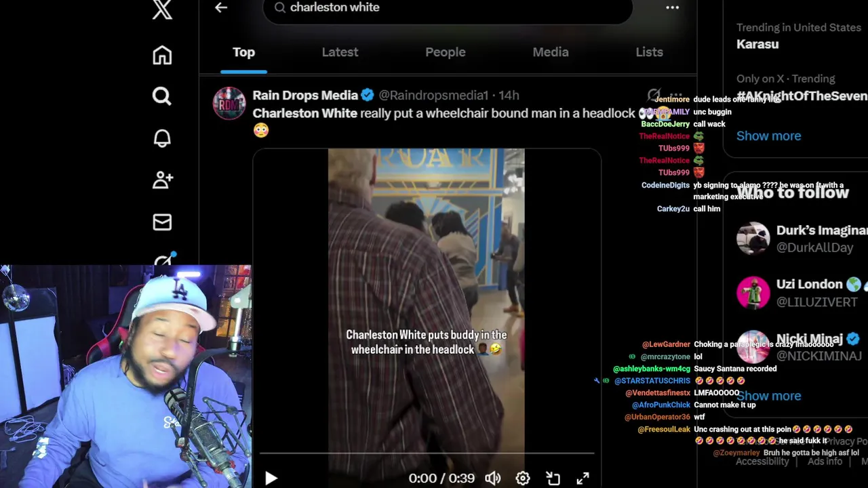Play the Charleston White video
The image size is (868, 488).
[x=271, y=479]
